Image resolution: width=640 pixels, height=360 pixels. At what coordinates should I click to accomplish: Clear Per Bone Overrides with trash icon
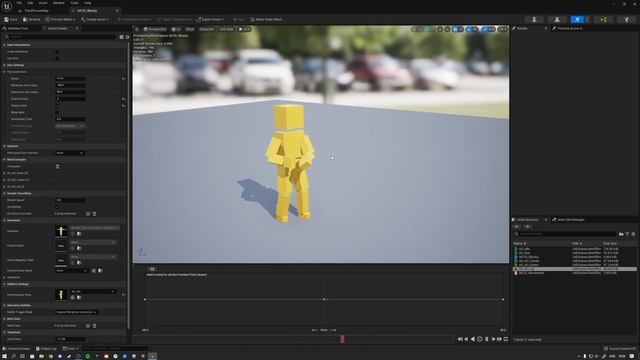click(94, 213)
